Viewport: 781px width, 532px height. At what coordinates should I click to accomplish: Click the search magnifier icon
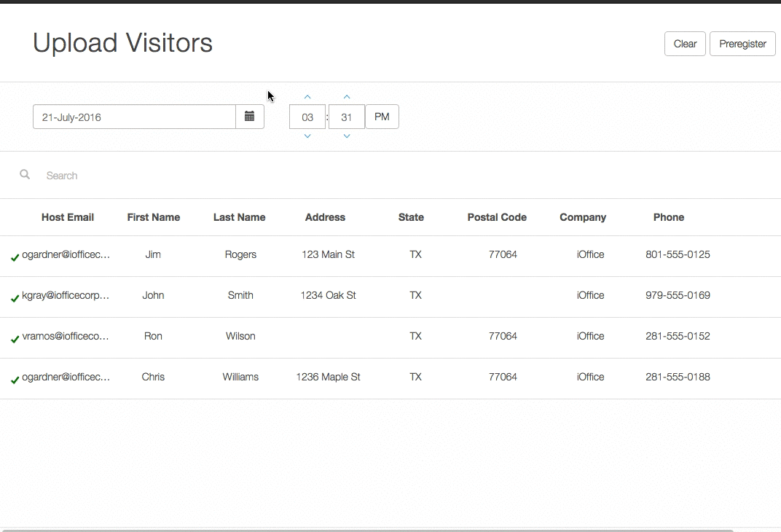point(25,175)
